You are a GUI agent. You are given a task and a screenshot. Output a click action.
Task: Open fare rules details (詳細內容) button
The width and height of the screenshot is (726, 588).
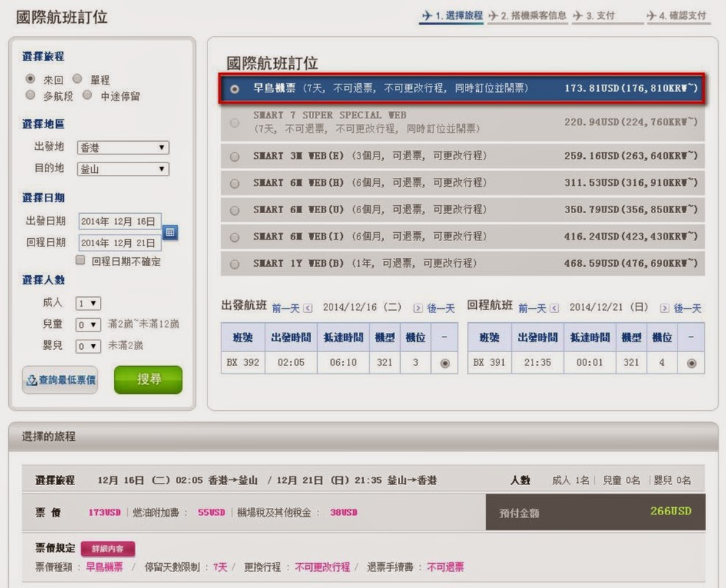coord(107,549)
